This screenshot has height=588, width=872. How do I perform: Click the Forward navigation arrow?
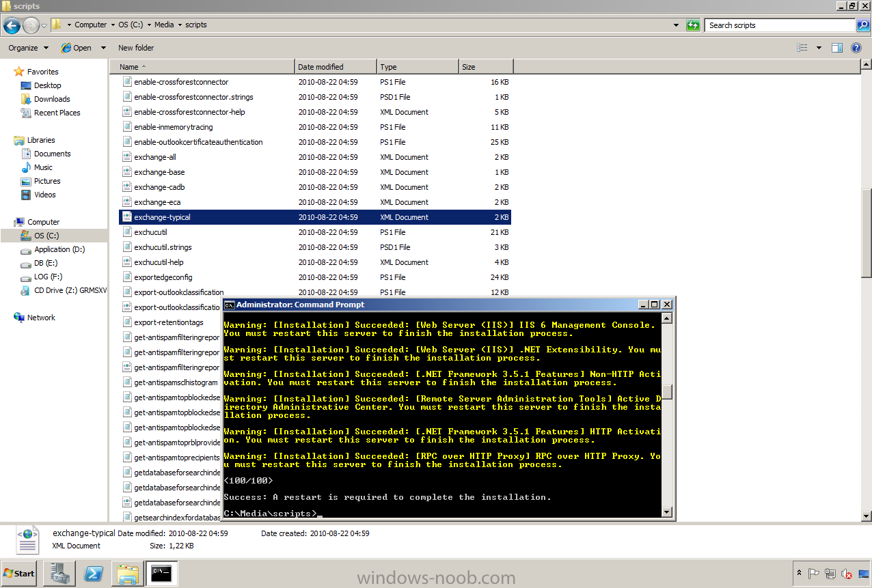click(x=31, y=26)
